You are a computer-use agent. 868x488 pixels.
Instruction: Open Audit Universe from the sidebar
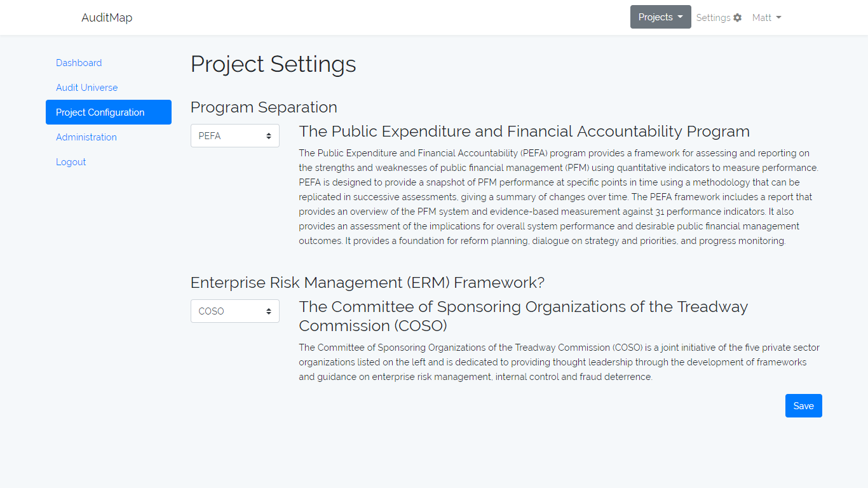pos(87,88)
